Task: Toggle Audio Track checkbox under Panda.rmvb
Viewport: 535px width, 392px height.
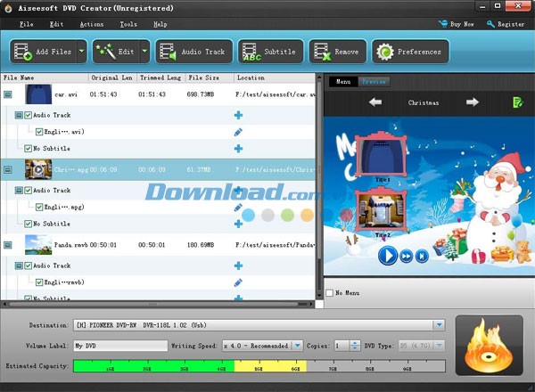Action: tap(28, 265)
